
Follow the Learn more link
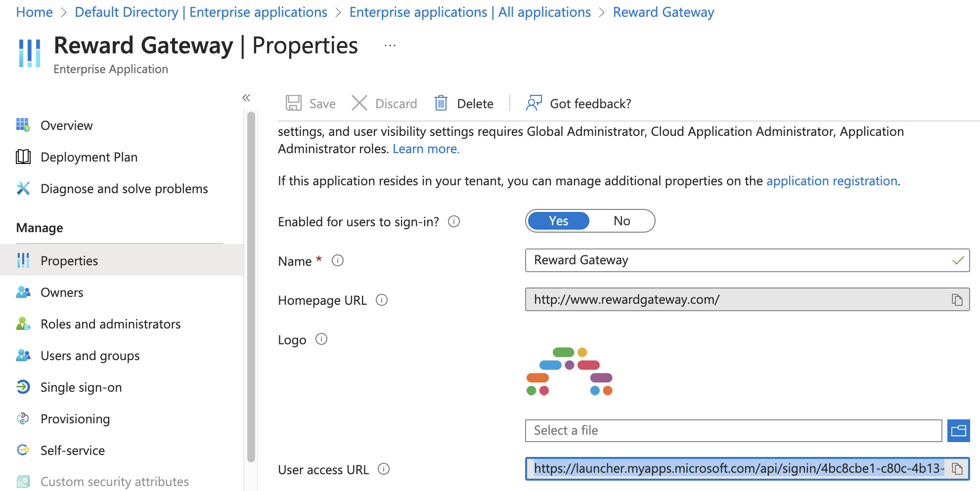pyautogui.click(x=426, y=149)
